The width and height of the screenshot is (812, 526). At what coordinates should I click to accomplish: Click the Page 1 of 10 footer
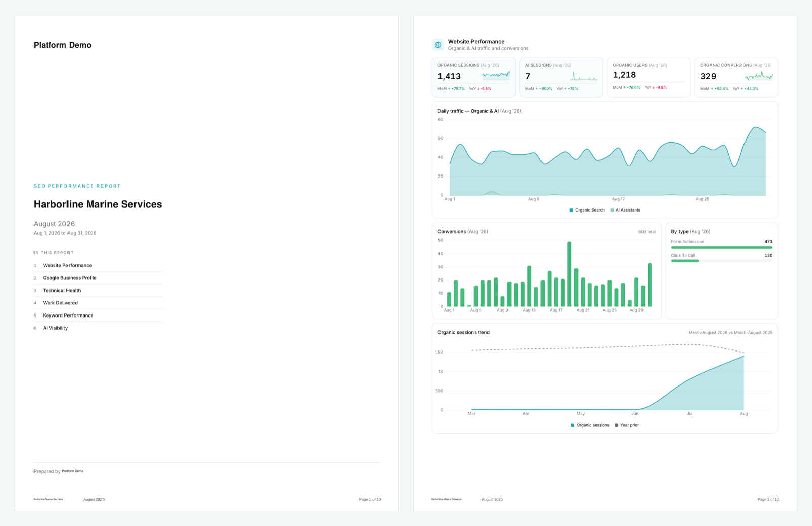click(370, 500)
